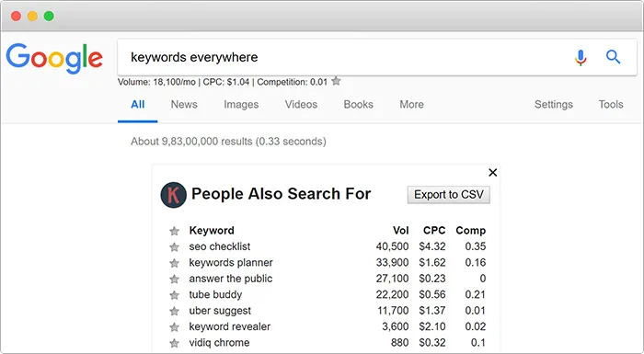Star the keyword revealer row
Viewport: 644px width, 354px height.
pos(174,327)
